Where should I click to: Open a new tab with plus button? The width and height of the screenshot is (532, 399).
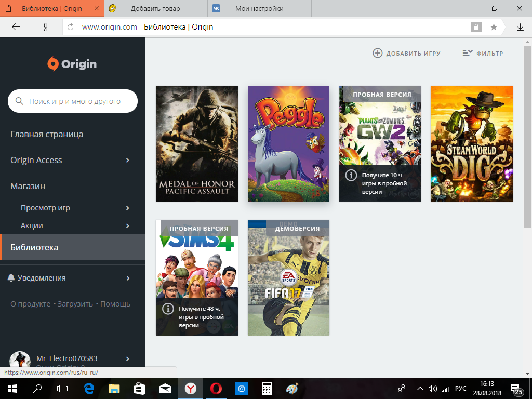320,8
